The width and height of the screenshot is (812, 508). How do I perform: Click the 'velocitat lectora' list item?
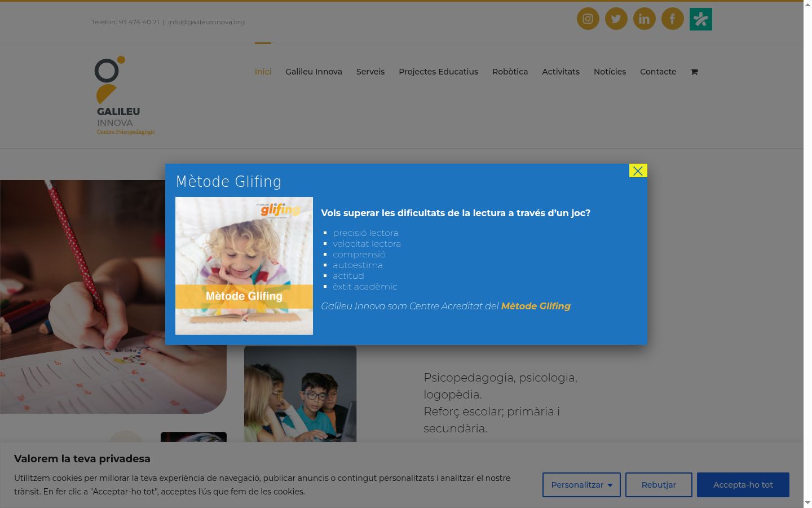pos(367,244)
